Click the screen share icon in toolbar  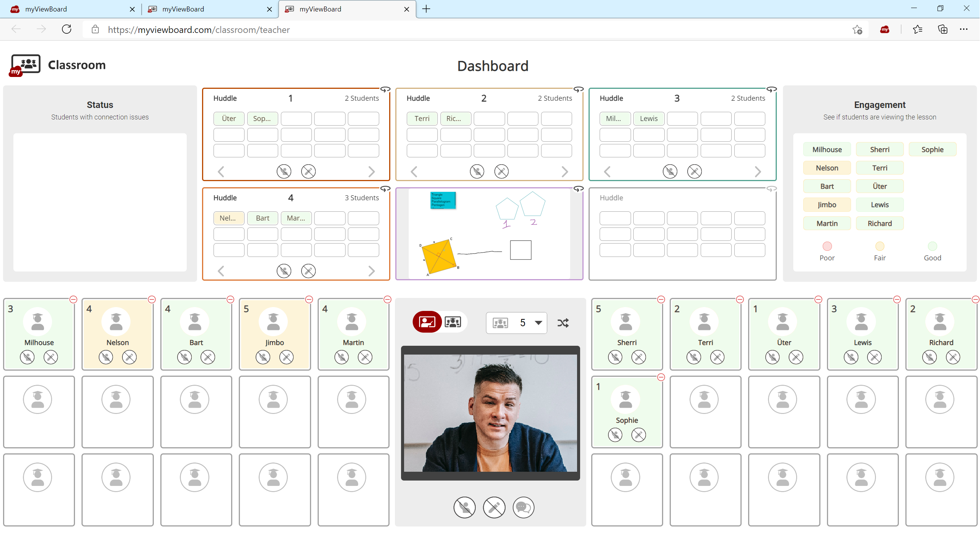point(426,322)
